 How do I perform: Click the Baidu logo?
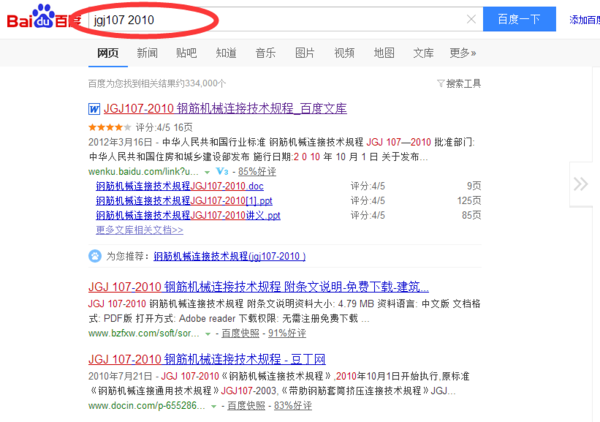(44, 18)
